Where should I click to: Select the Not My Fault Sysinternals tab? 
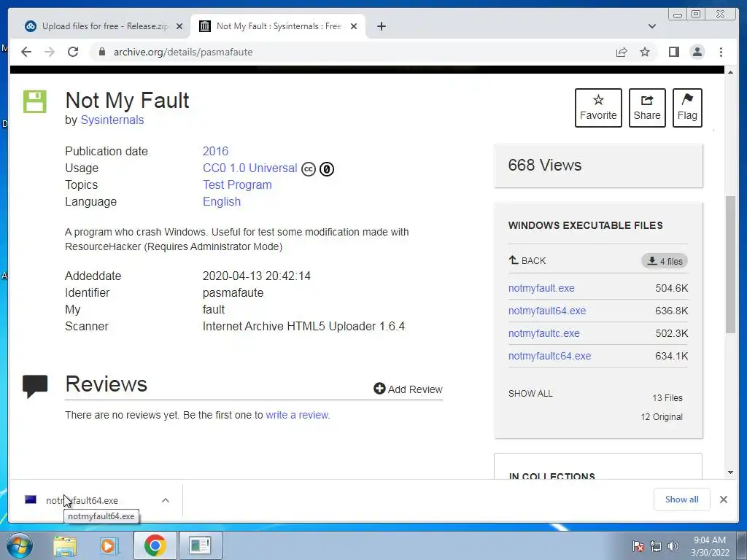[x=278, y=26]
